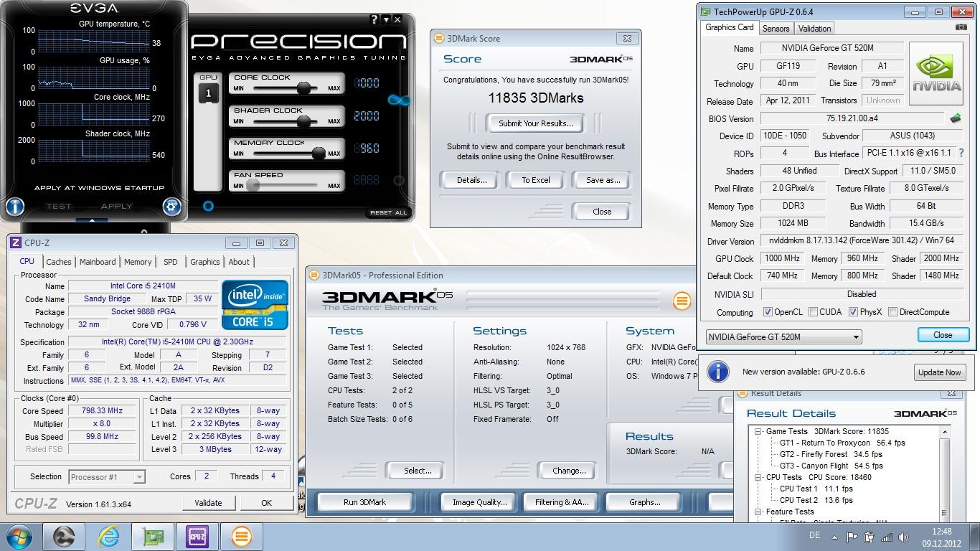
Task: Select GT2 - Firefly Forest result row
Action: pyautogui.click(x=831, y=454)
